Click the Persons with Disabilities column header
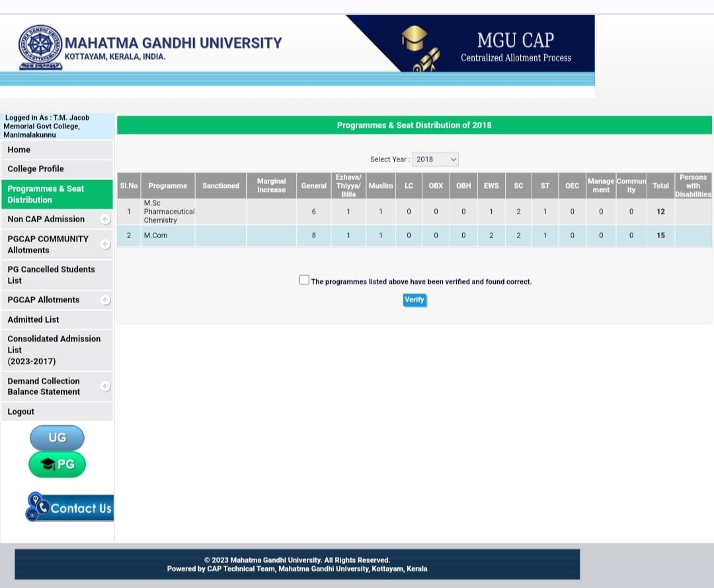Screen dimensions: 714x588 pyautogui.click(x=693, y=186)
